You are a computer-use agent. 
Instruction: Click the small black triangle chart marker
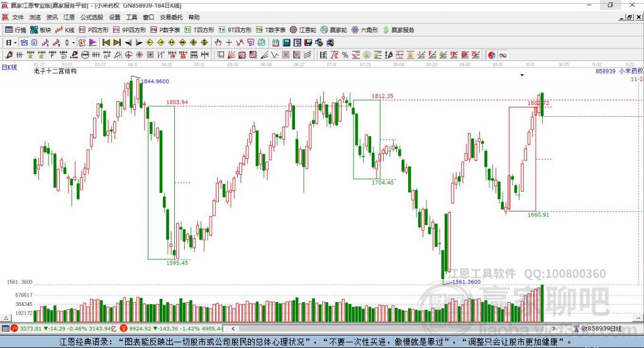click(x=522, y=75)
